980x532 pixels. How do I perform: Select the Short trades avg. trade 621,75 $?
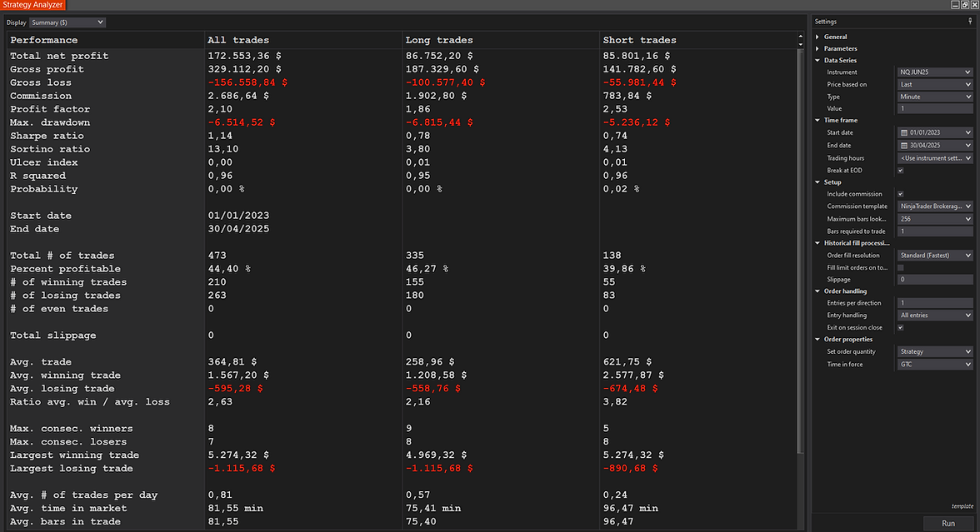coord(627,362)
